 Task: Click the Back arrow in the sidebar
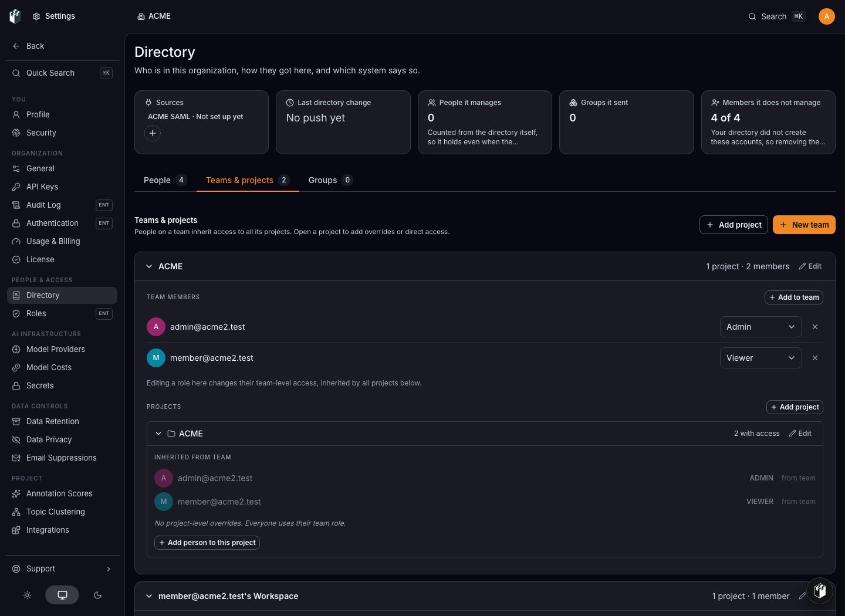(16, 46)
